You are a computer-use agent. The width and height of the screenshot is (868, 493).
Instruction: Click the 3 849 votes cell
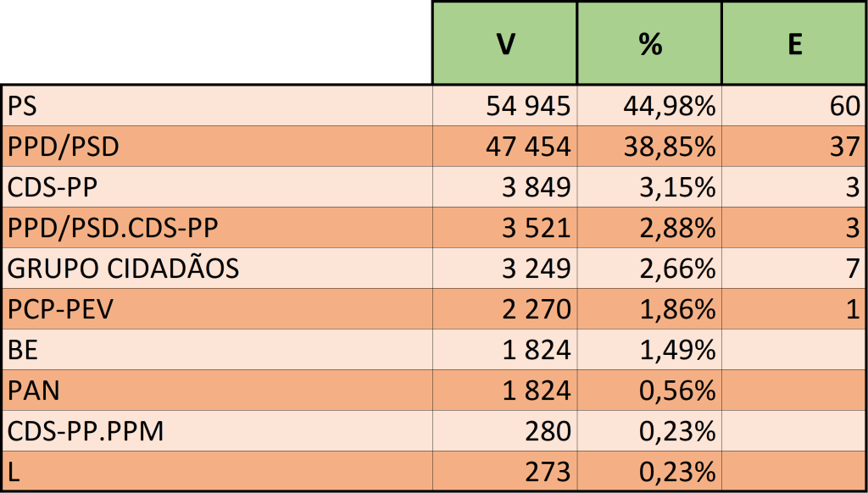537,187
